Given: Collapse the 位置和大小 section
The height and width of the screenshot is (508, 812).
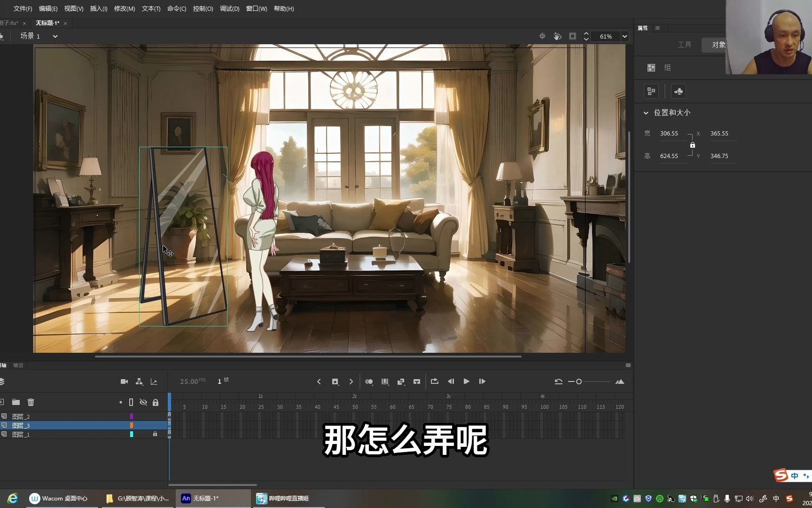Looking at the screenshot, I should (x=646, y=113).
